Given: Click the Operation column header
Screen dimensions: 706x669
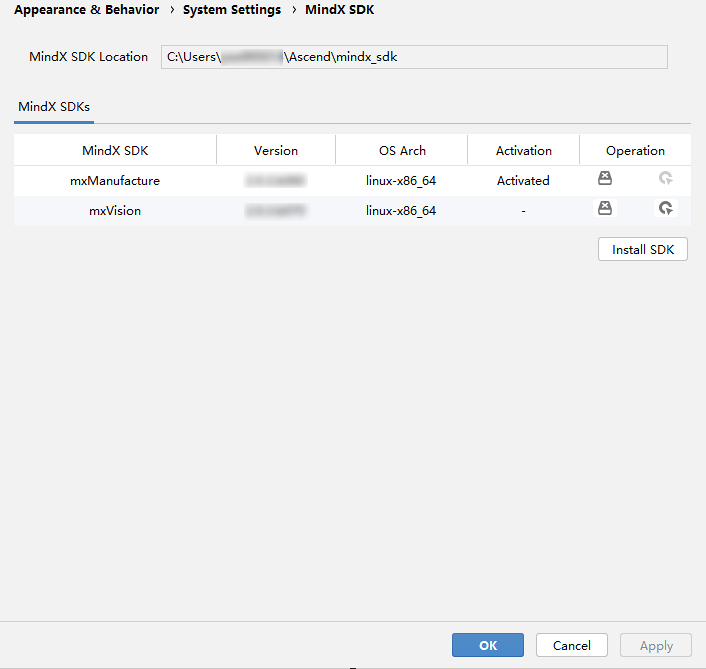Looking at the screenshot, I should [x=635, y=150].
